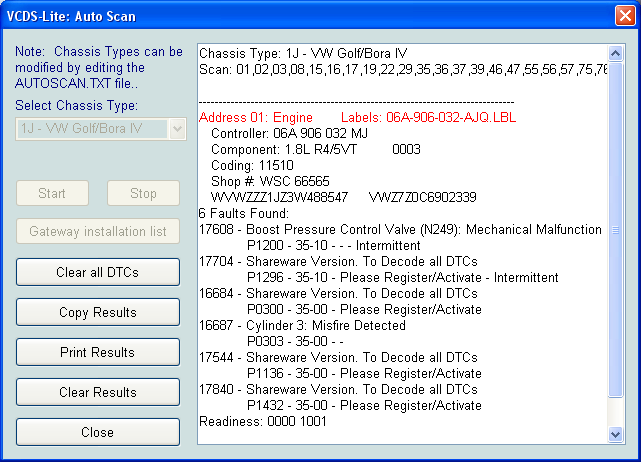Copy the scan results
This screenshot has height=462, width=641.
click(x=98, y=312)
